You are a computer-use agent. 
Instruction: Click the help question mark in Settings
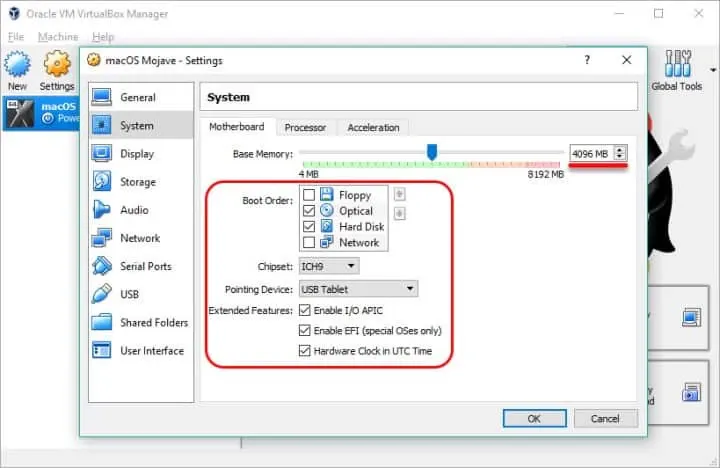click(x=587, y=60)
